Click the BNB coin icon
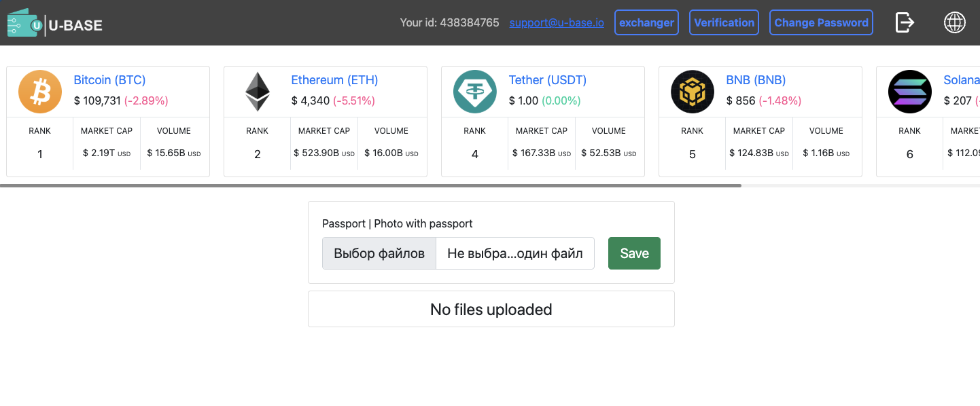Viewport: 980px width, 406px height. tap(693, 92)
